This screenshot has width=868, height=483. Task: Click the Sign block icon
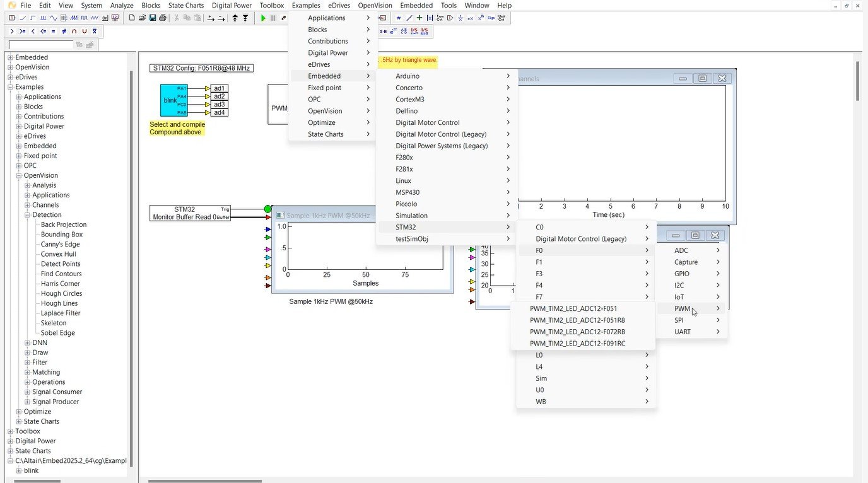tap(491, 18)
